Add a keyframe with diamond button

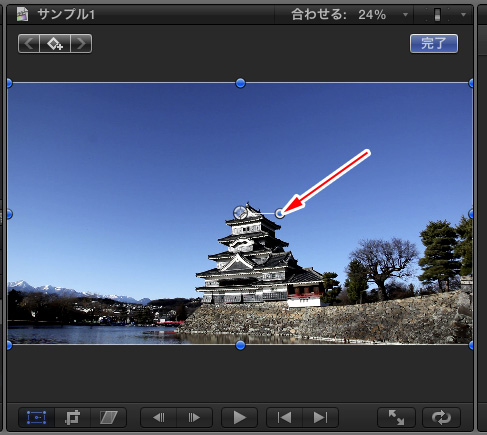(x=55, y=44)
